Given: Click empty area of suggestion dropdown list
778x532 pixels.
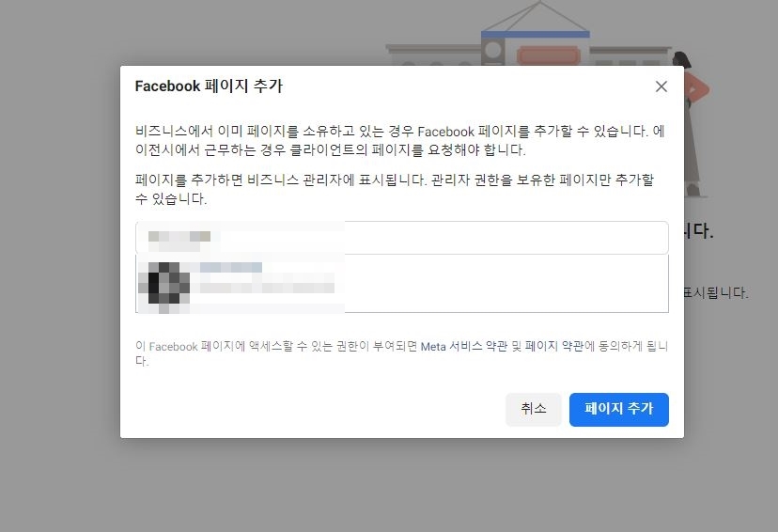Looking at the screenshot, I should coord(506,283).
